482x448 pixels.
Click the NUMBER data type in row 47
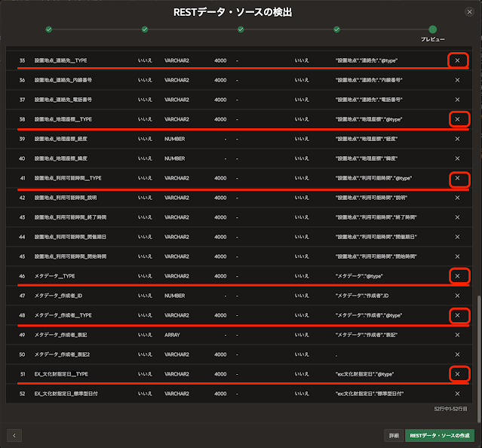(x=174, y=296)
